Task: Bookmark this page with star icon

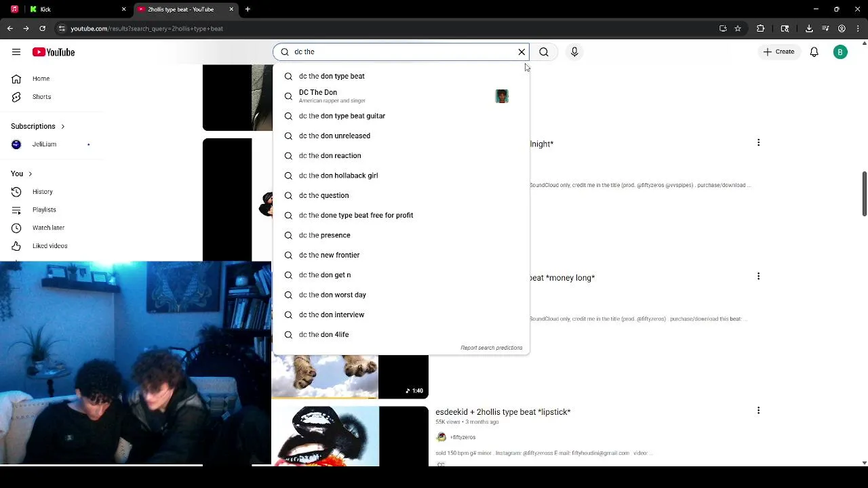Action: [x=738, y=28]
